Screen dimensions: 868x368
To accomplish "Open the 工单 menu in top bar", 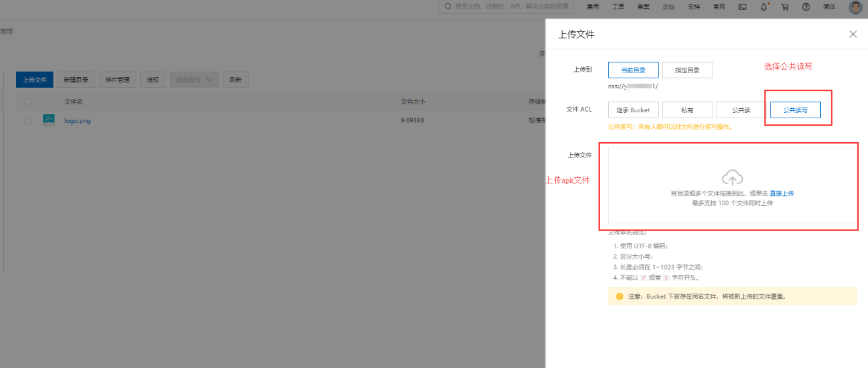I will [x=617, y=7].
